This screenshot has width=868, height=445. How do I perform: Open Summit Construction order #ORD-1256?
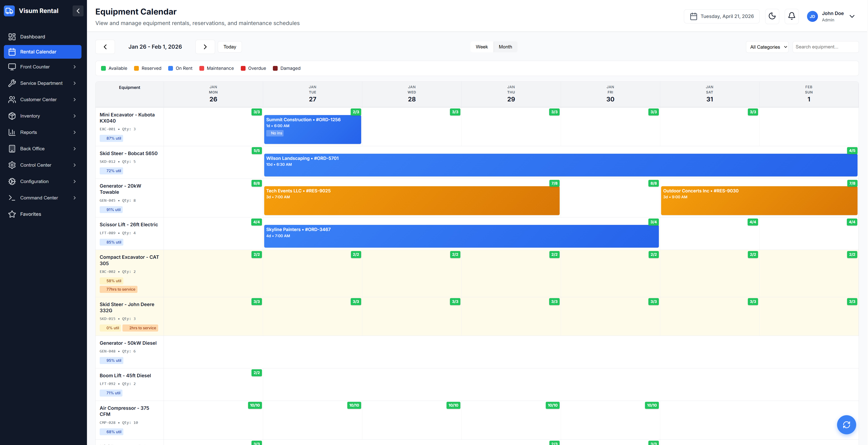pyautogui.click(x=312, y=130)
